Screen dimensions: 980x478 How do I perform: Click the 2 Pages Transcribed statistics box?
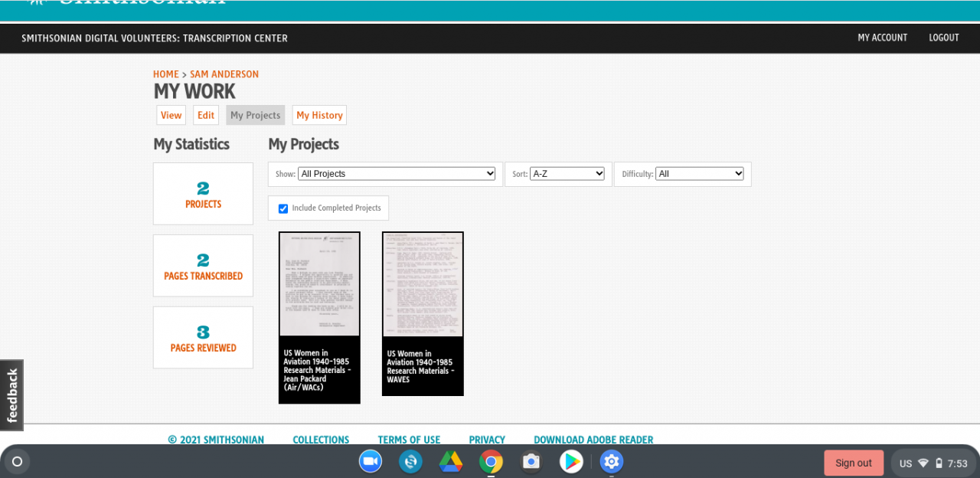[203, 266]
